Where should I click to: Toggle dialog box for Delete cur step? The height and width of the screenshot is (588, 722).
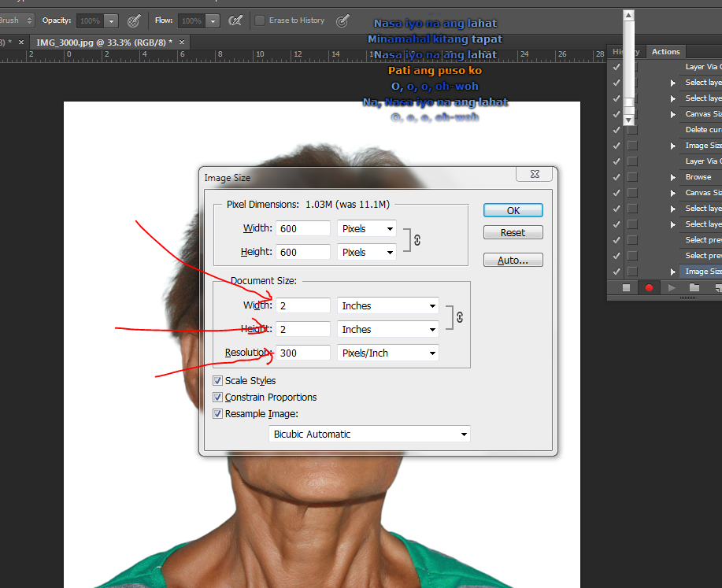[633, 130]
